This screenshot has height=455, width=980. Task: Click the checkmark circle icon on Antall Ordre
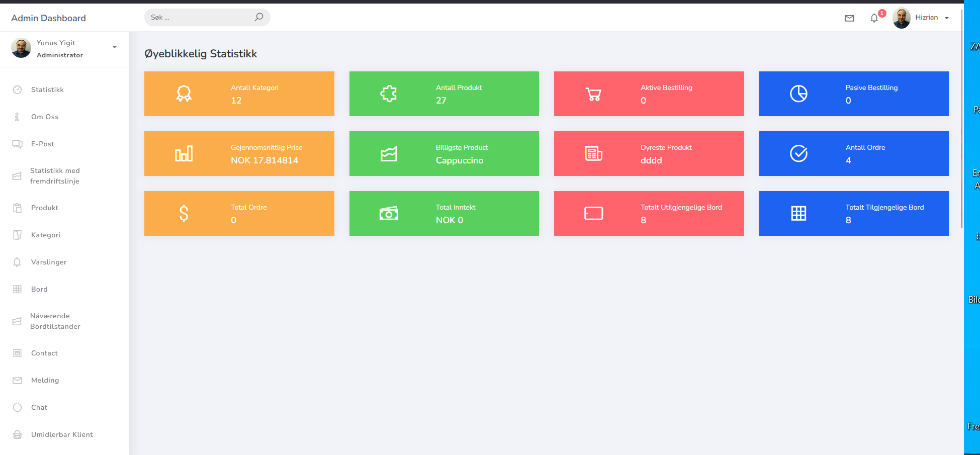[x=798, y=154]
